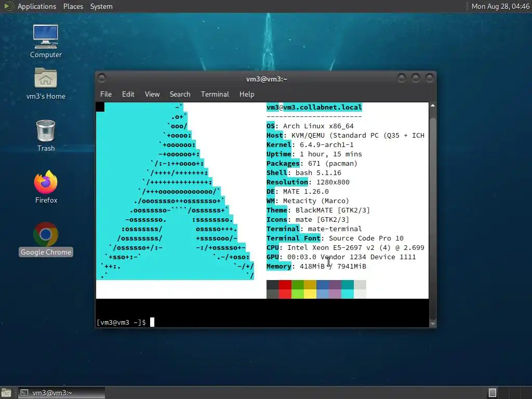Close the terminal window
Viewport: 532px width, 399px height.
point(430,78)
